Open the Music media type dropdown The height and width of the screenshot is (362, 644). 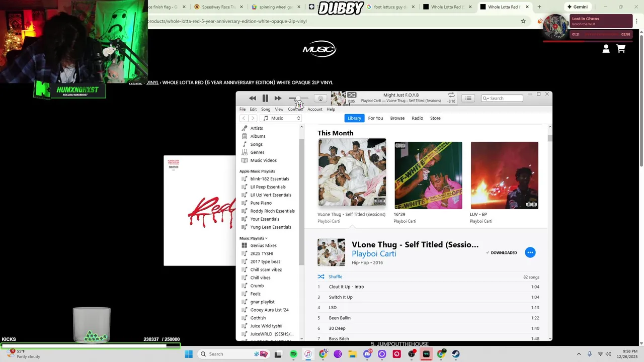coord(281,118)
